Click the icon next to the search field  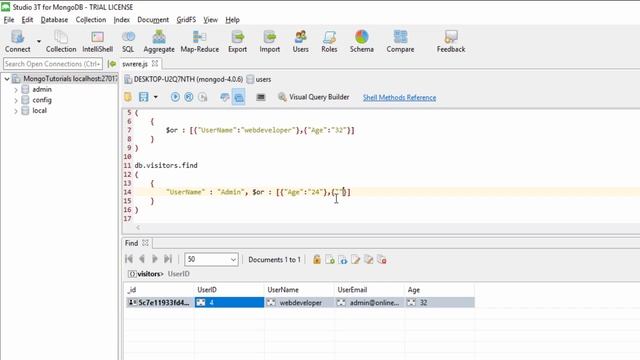[x=112, y=64]
